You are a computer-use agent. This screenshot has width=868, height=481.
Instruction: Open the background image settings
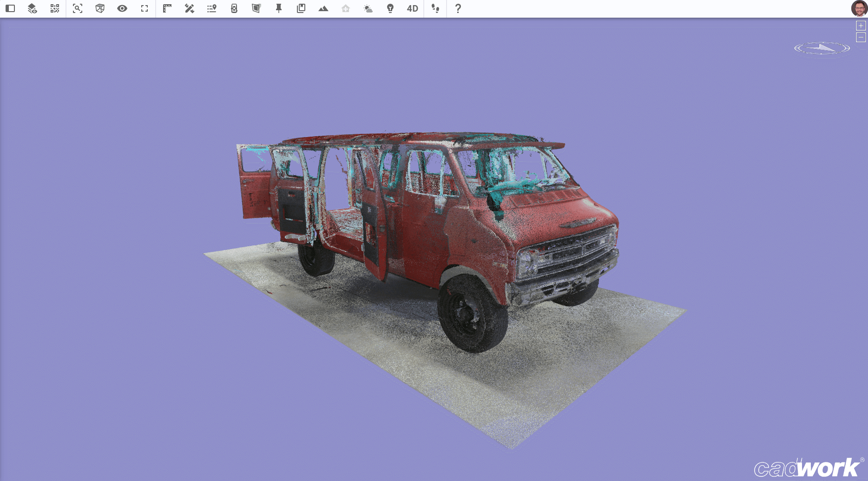(323, 8)
